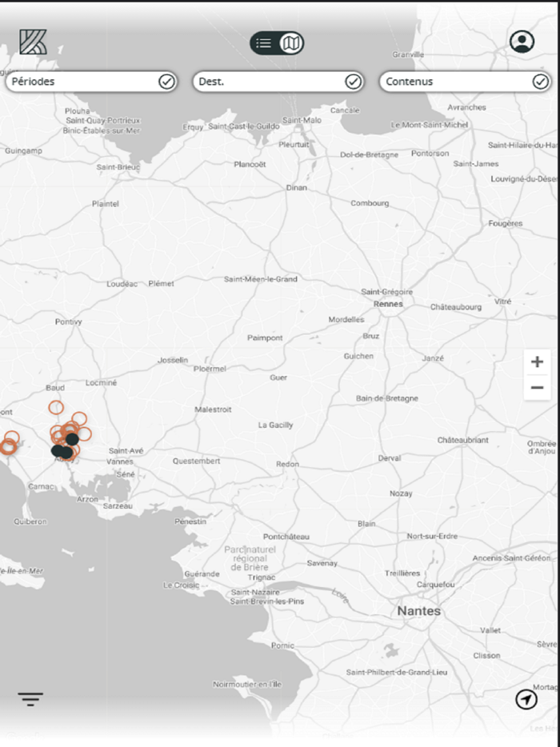The image size is (560, 747).
Task: Open the Dest. dropdown
Action: tap(278, 82)
